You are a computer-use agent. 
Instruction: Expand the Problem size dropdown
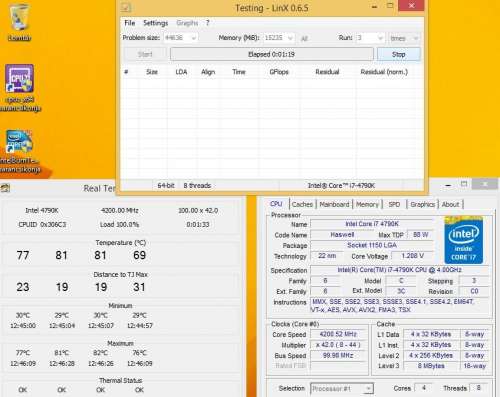[194, 38]
